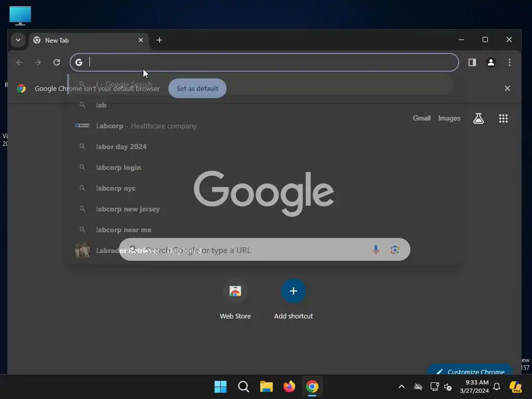532x399 pixels.
Task: Open the tab search dropdown arrow
Action: click(x=18, y=40)
